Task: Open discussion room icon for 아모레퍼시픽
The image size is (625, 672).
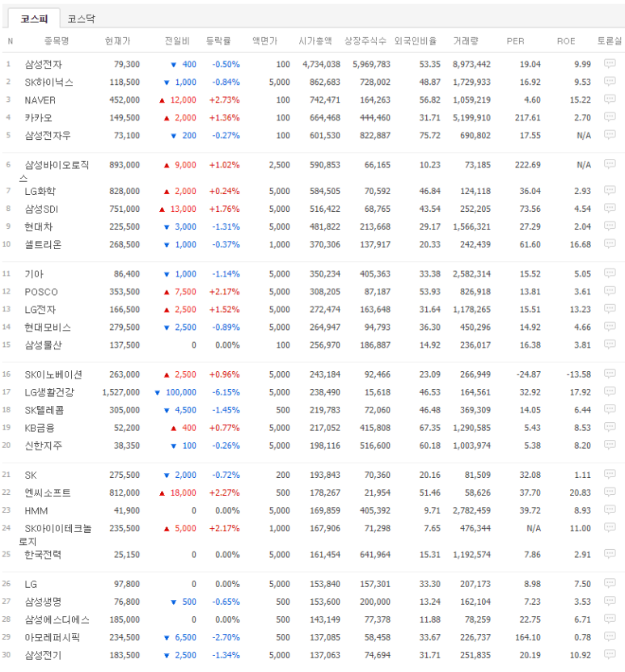Action: click(609, 636)
